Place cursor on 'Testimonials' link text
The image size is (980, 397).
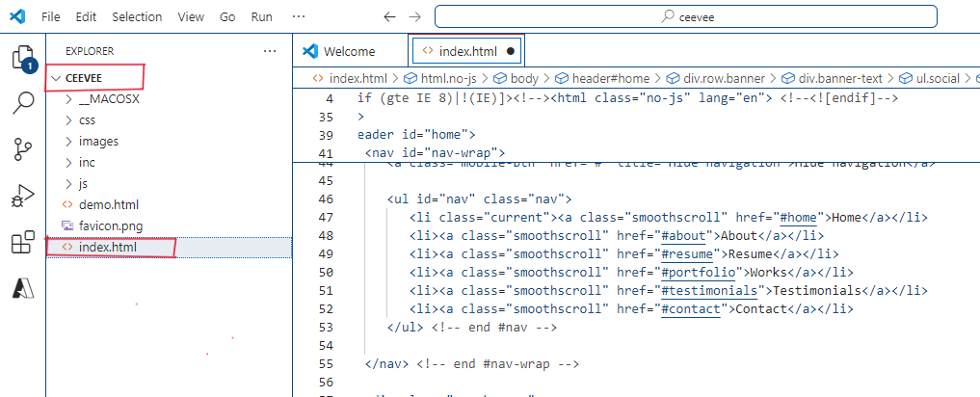click(x=818, y=290)
